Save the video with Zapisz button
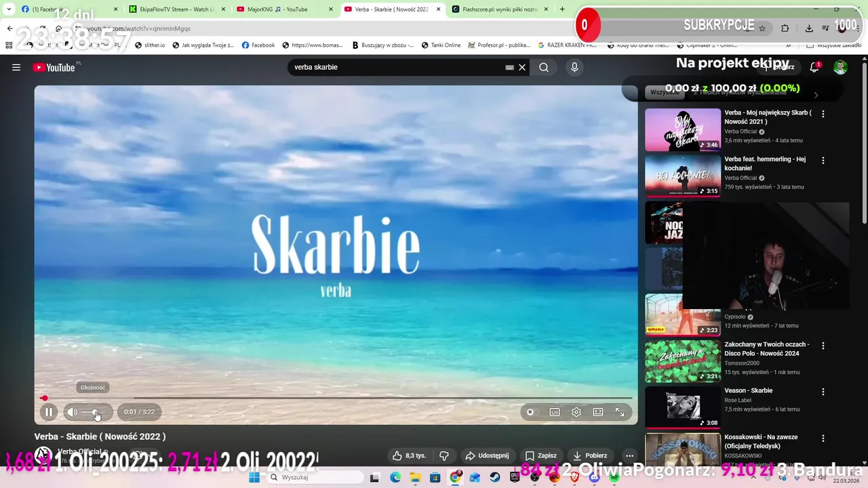The height and width of the screenshot is (488, 868). [x=540, y=455]
